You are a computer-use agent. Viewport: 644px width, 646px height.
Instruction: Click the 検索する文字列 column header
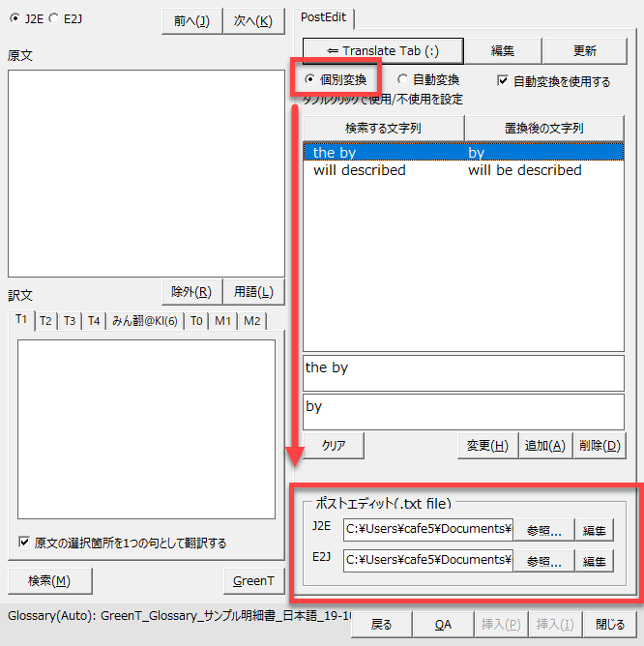click(383, 128)
